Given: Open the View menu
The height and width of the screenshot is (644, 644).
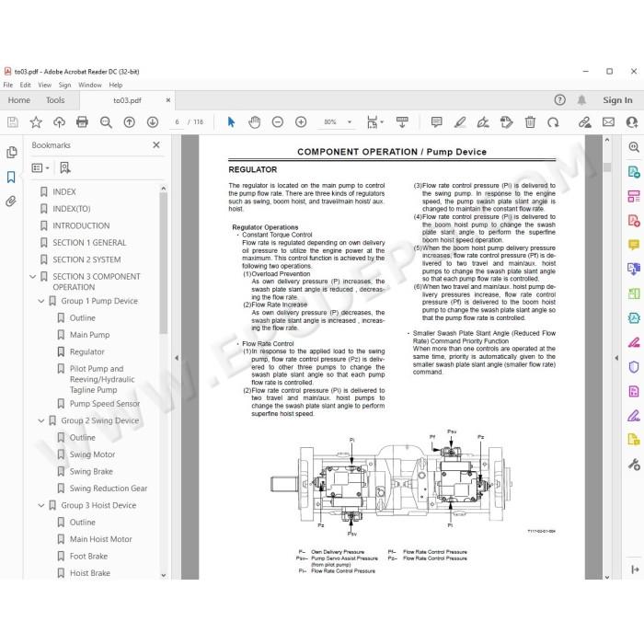Looking at the screenshot, I should click(x=45, y=85).
